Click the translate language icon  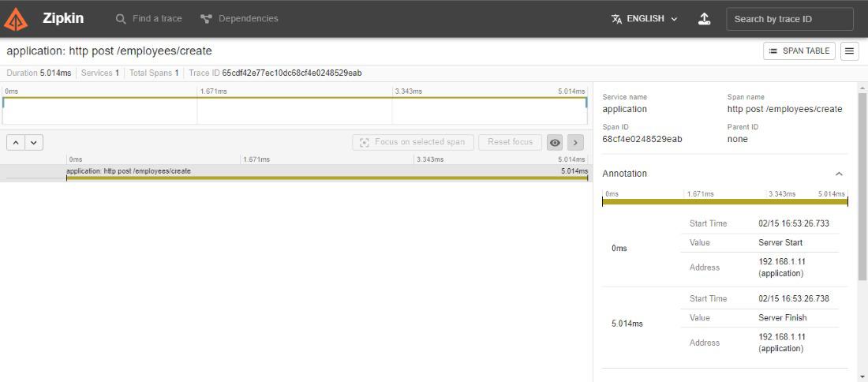617,19
